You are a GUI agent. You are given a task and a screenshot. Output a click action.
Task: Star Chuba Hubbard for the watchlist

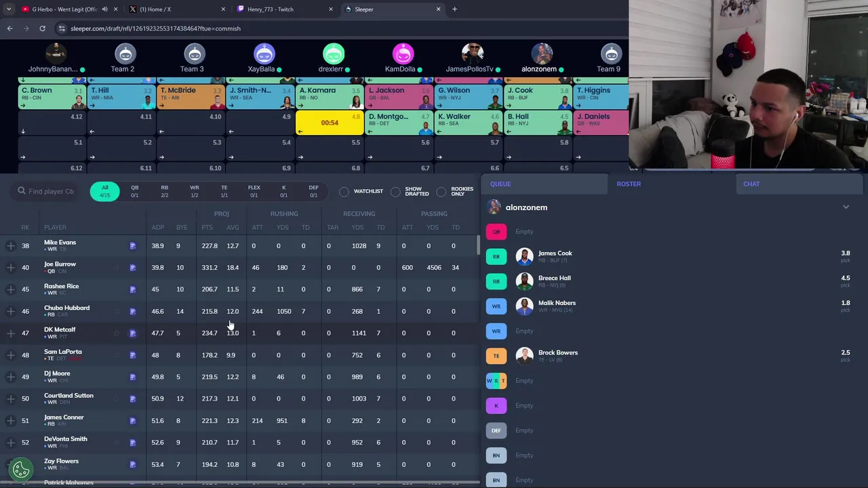point(117,311)
